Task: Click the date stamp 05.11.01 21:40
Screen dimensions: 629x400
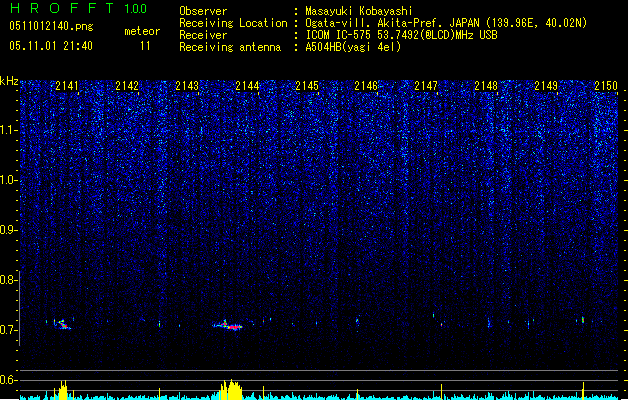Action: click(51, 46)
